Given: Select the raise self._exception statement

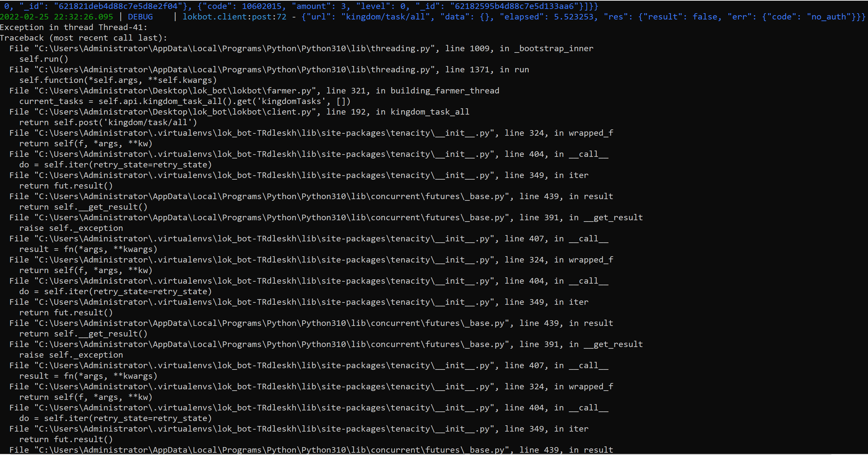Looking at the screenshot, I should (x=71, y=228).
